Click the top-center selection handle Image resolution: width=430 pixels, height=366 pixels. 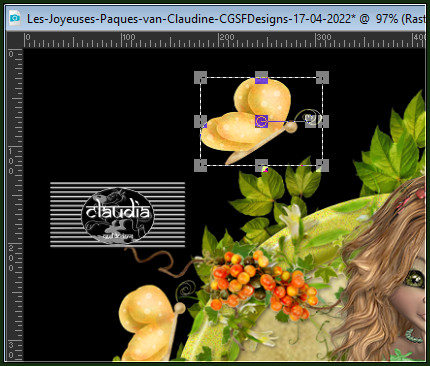click(261, 77)
